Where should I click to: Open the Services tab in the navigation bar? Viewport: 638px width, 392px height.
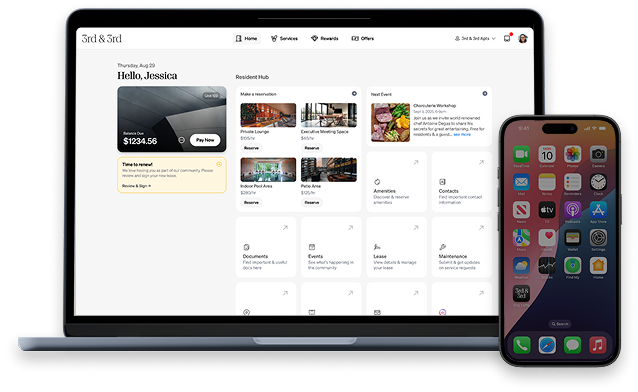click(284, 38)
